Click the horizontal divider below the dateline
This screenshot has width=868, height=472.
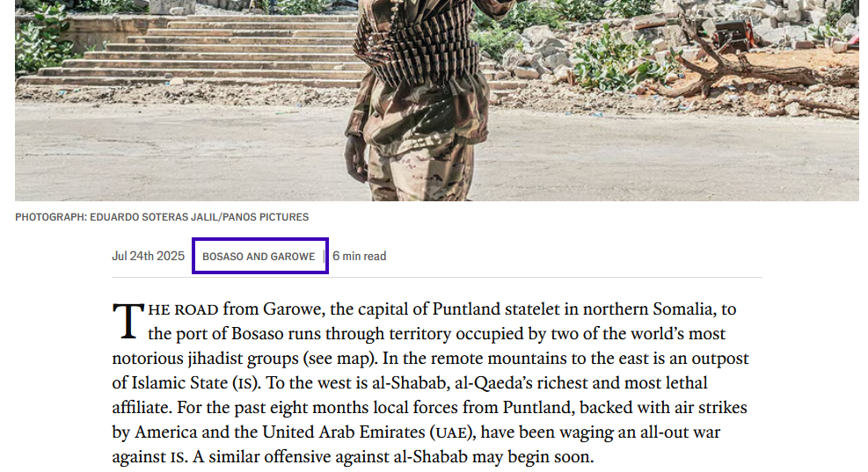pos(437,277)
